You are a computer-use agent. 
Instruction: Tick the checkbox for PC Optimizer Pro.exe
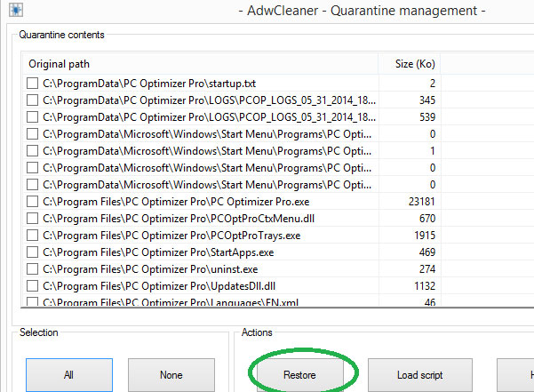pos(33,201)
